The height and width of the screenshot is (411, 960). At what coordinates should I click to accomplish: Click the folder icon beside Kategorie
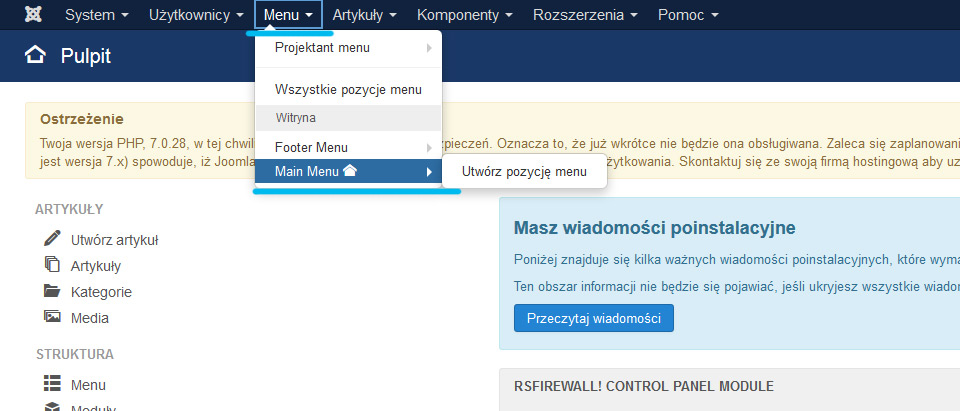pyautogui.click(x=53, y=290)
